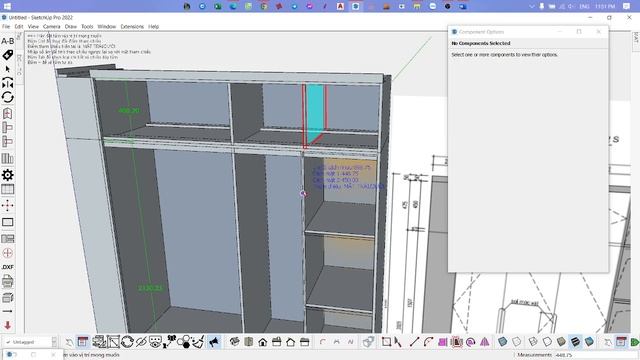
Task: Select the A-B tool in left toolbar
Action: coord(7,41)
